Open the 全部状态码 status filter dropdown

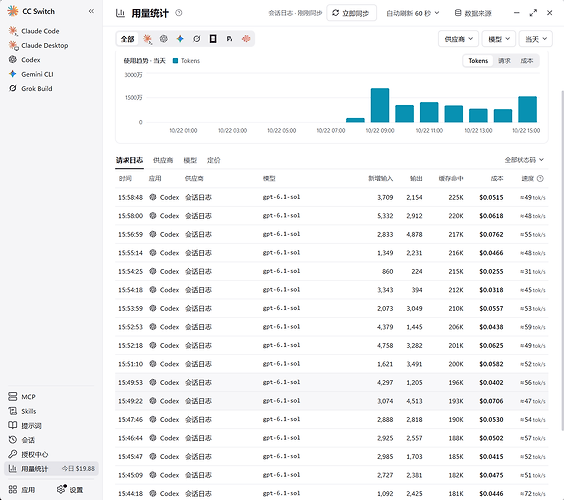524,160
